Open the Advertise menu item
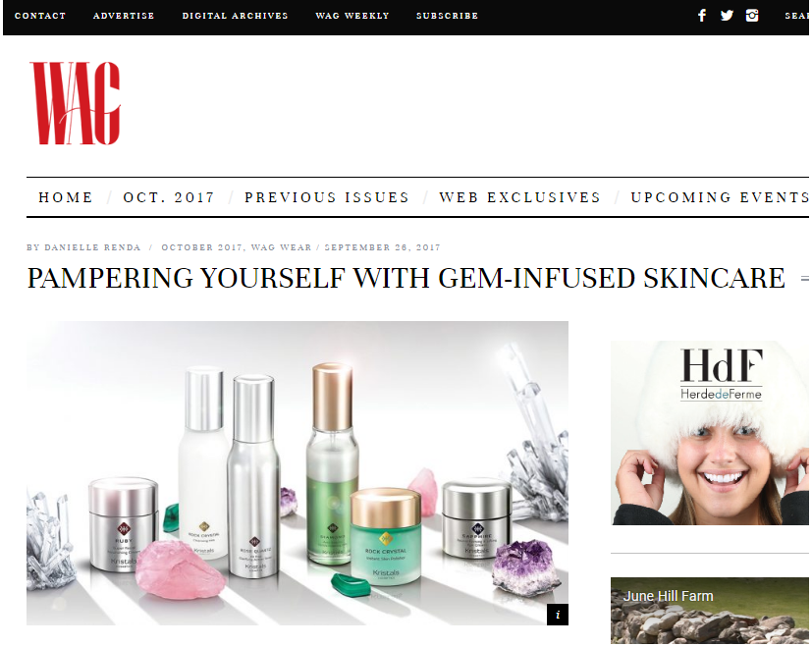812x647 pixels. point(124,16)
